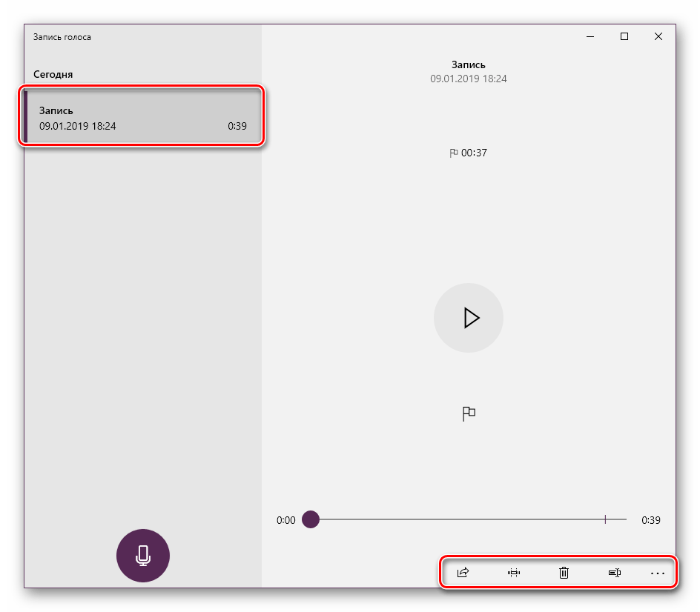
Task: Minimize the Запись голоса window
Action: pos(590,36)
